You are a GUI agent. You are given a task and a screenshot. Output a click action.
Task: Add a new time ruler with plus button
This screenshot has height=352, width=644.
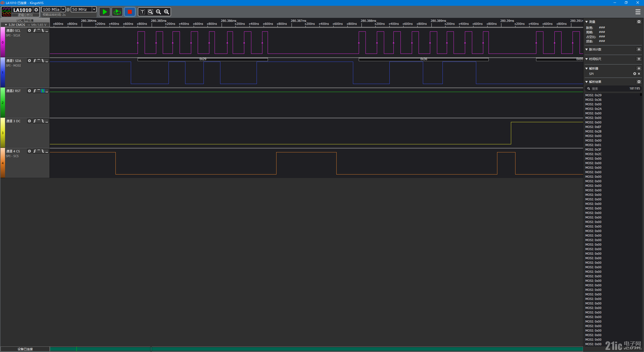pos(639,59)
